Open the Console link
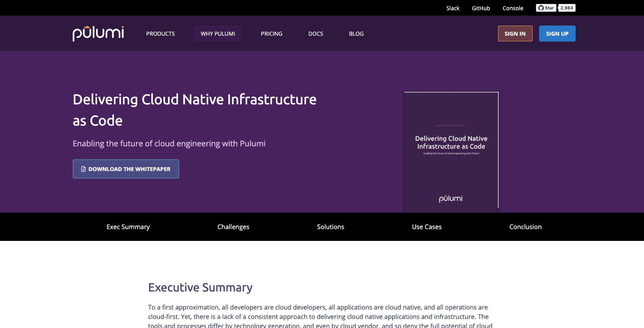The image size is (644, 328). pyautogui.click(x=513, y=8)
